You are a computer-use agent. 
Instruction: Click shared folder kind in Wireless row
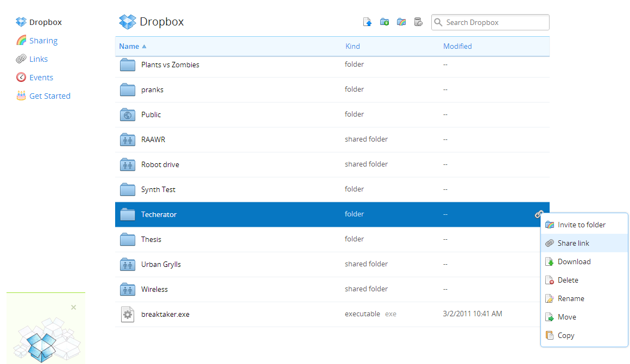(367, 289)
